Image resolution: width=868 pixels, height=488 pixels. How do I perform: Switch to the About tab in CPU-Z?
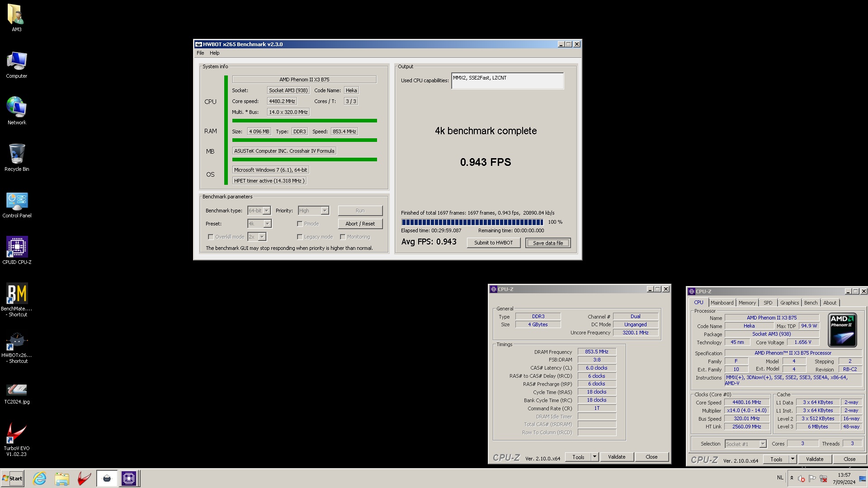[830, 303]
